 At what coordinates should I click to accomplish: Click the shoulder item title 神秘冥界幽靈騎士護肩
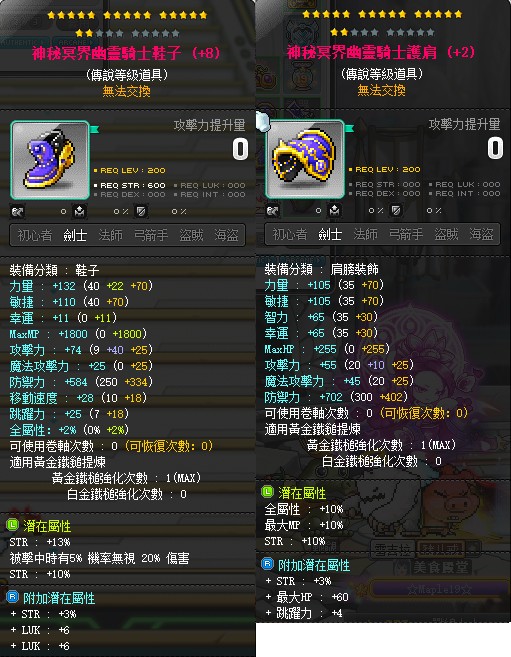click(362, 52)
